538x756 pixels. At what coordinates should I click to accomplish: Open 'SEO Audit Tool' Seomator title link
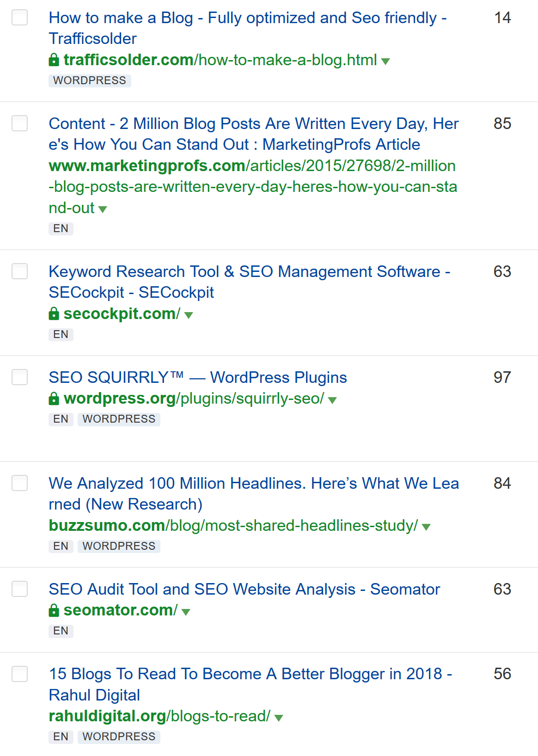244,589
